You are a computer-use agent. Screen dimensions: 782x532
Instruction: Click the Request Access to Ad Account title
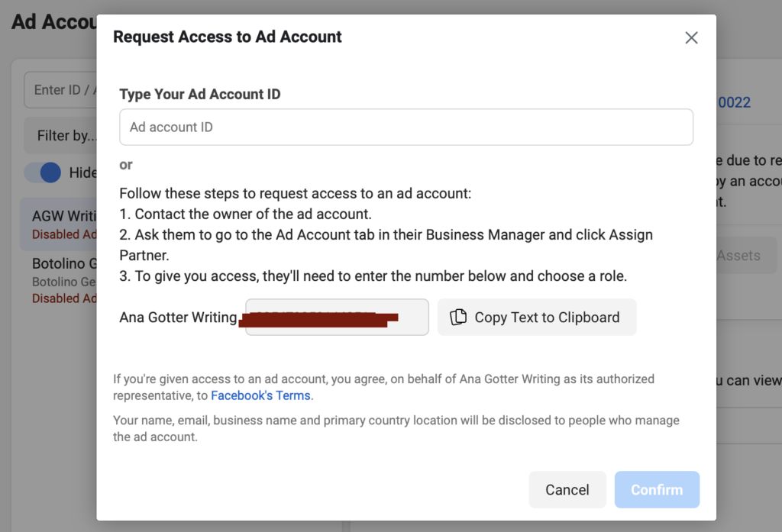[228, 37]
